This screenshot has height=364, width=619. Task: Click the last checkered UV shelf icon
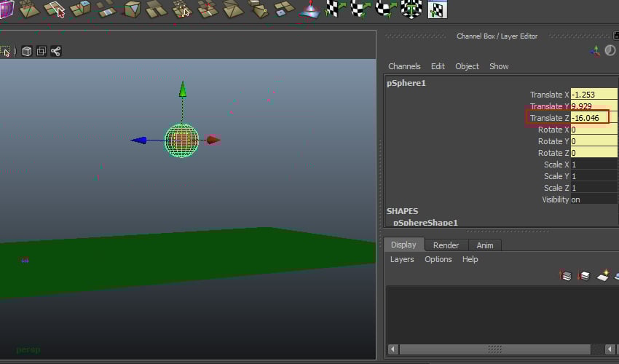coord(437,9)
